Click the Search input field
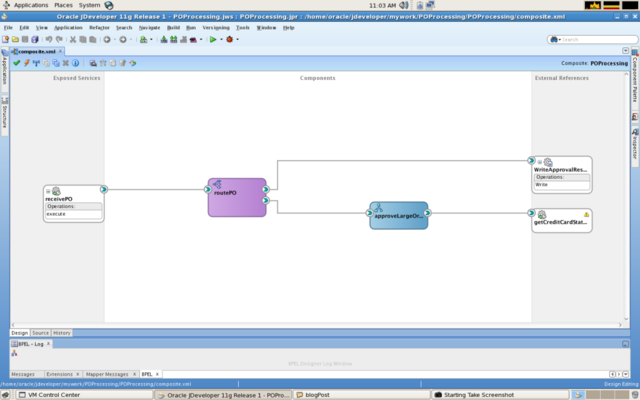This screenshot has width=640, height=400. [x=597, y=40]
